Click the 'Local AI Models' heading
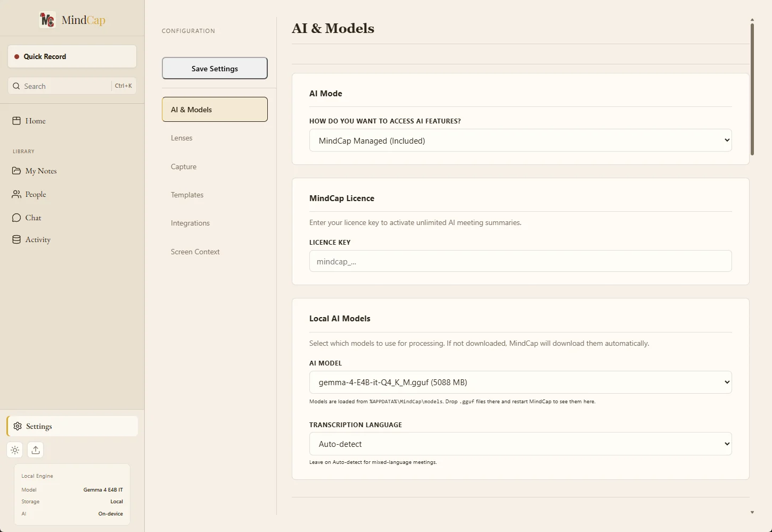The height and width of the screenshot is (532, 772). tap(340, 319)
